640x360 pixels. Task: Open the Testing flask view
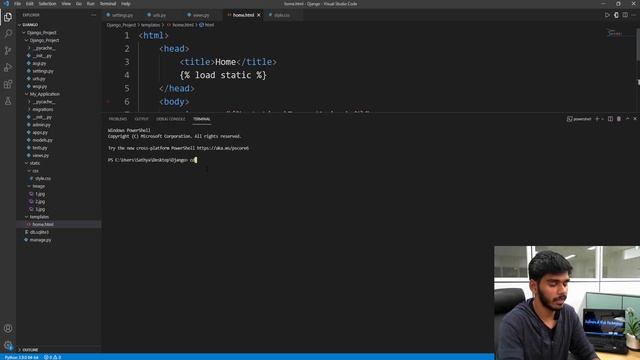[x=8, y=101]
